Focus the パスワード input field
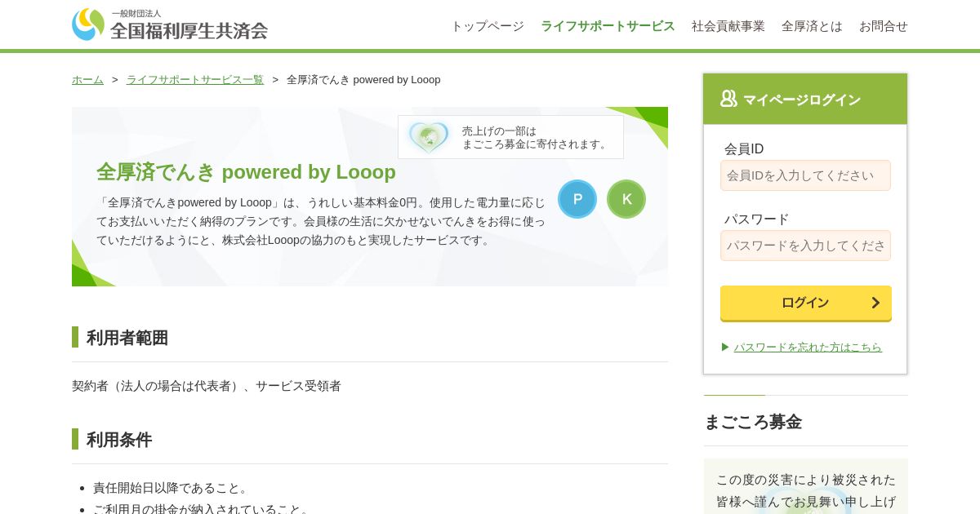Screen dimensions: 980x514 coord(805,246)
